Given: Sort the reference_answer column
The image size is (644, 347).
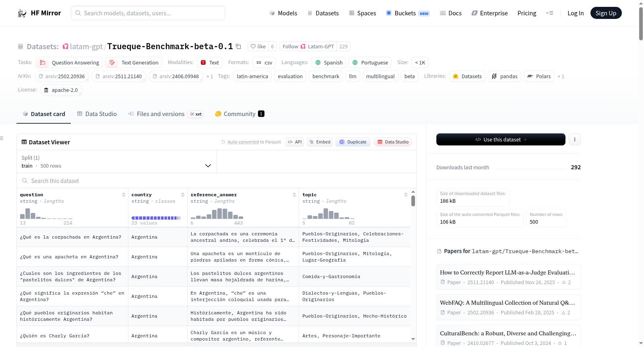Looking at the screenshot, I should click(294, 195).
